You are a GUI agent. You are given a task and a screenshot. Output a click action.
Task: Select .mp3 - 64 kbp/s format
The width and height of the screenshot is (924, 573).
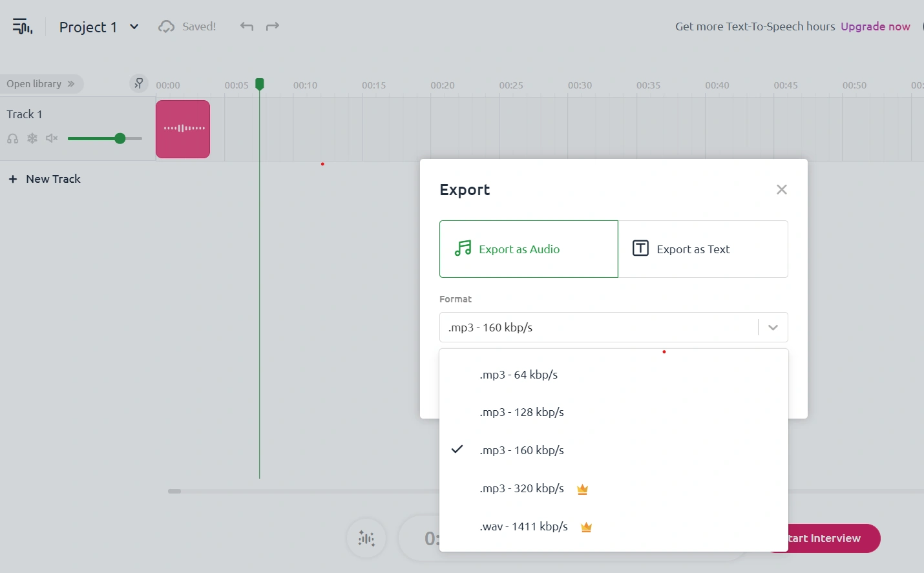(x=518, y=375)
